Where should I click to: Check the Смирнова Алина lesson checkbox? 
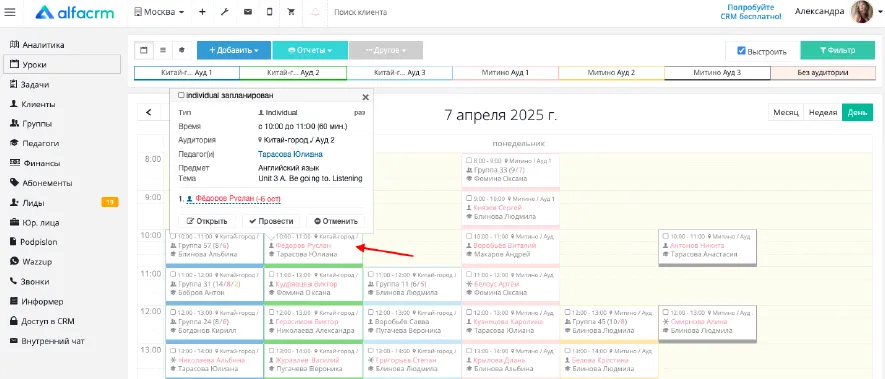click(x=666, y=312)
